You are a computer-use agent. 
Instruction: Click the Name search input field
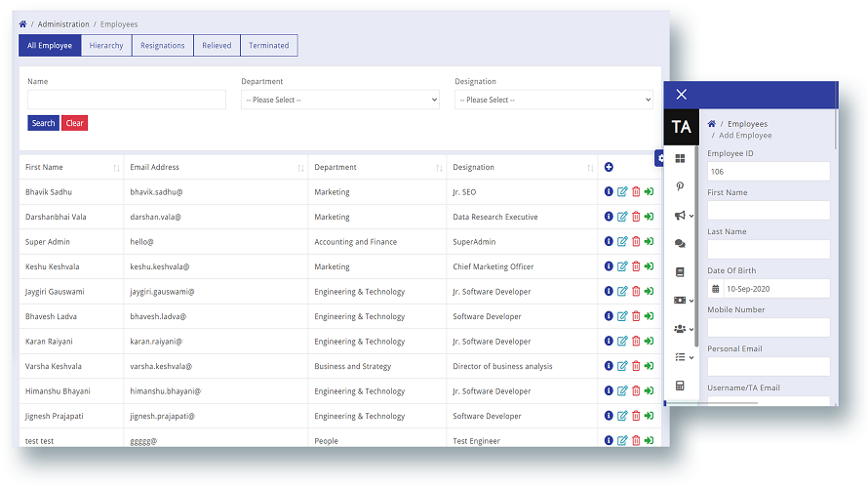(127, 100)
